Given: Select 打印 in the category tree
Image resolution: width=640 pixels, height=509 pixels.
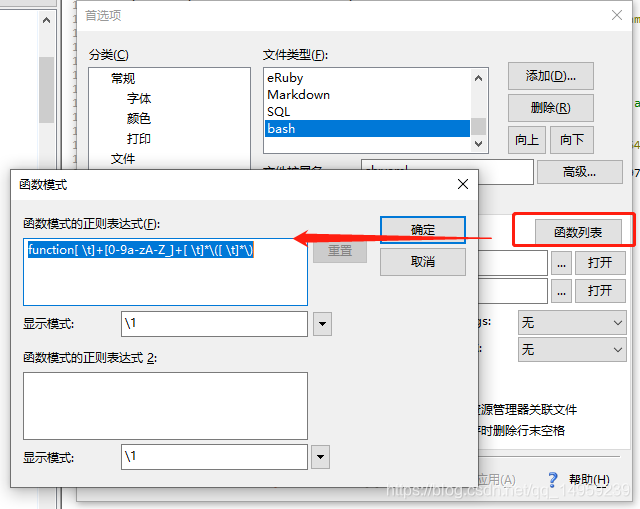Looking at the screenshot, I should point(139,139).
